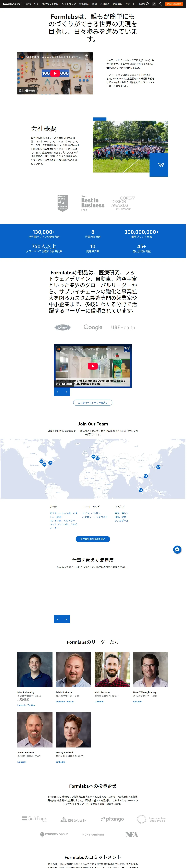Click the Google logo
188x868 pixels.
pyautogui.click(x=93, y=327)
